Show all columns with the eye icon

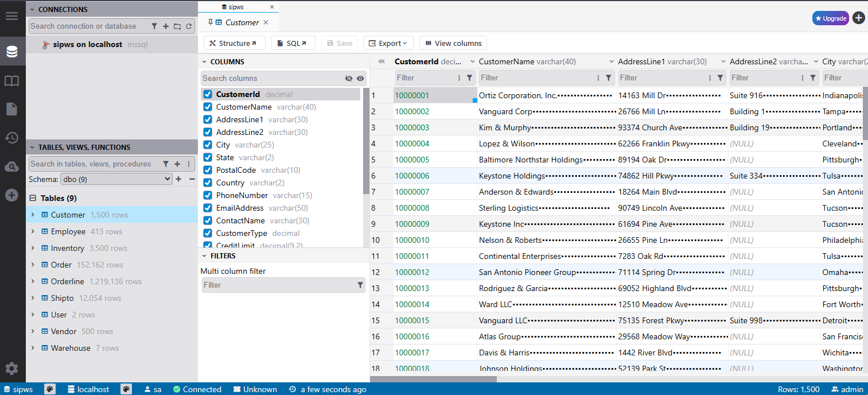360,79
